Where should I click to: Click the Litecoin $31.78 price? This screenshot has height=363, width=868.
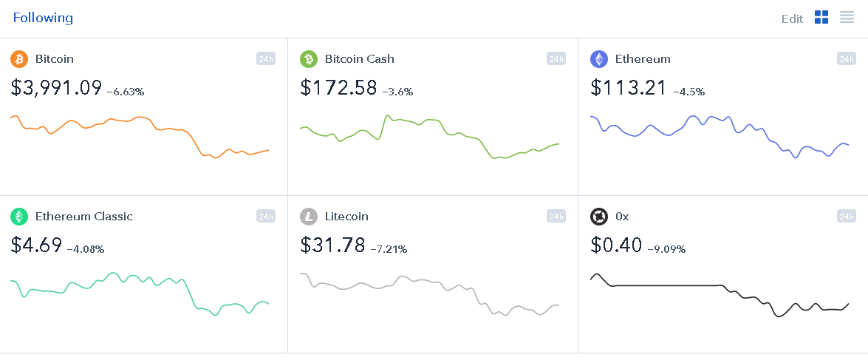332,245
